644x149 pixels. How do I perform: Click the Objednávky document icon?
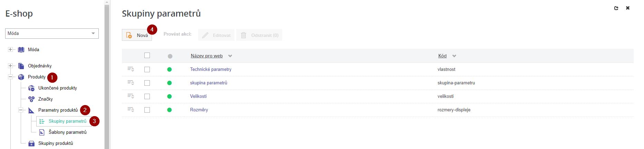click(21, 66)
